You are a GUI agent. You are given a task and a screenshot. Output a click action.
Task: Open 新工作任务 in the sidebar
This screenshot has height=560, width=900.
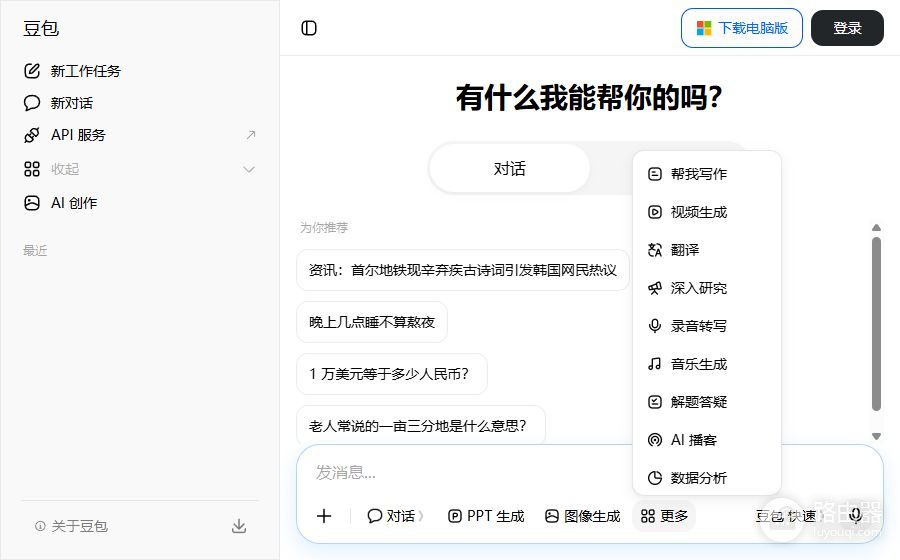click(x=139, y=71)
